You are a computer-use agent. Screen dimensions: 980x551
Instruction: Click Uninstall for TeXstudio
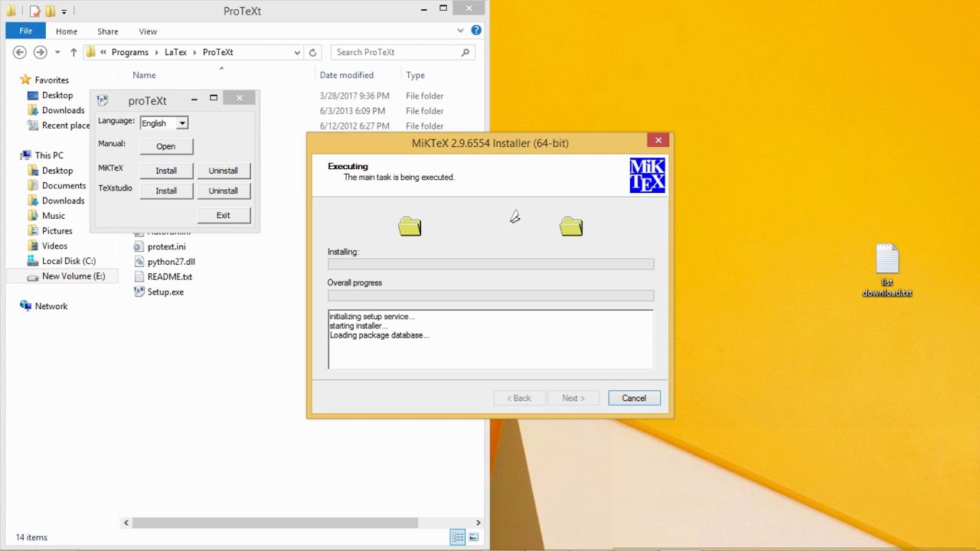[224, 191]
